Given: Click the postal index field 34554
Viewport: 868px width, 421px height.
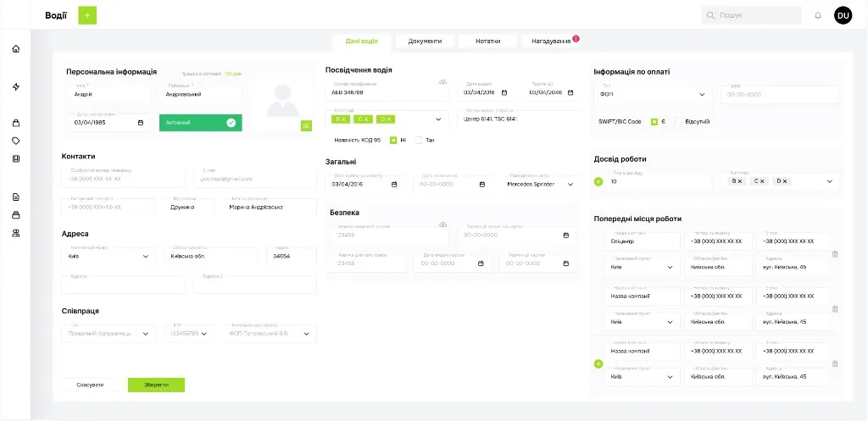Looking at the screenshot, I should point(292,256).
